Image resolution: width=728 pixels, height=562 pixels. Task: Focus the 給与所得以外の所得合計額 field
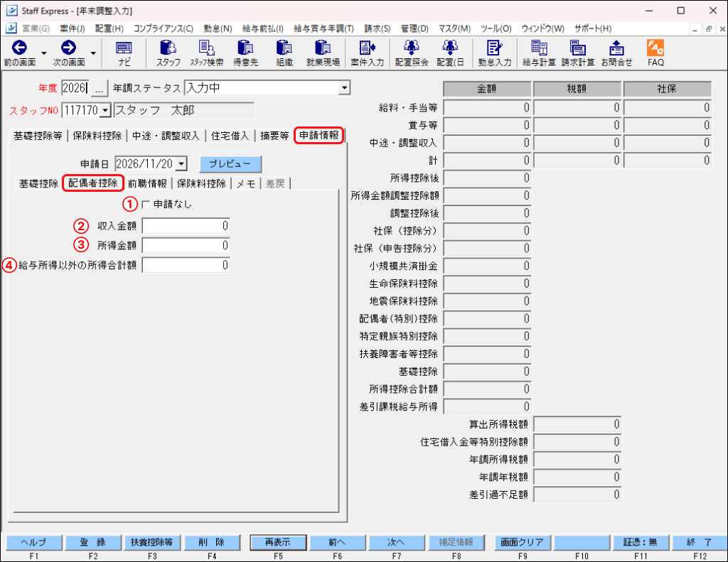tap(186, 265)
